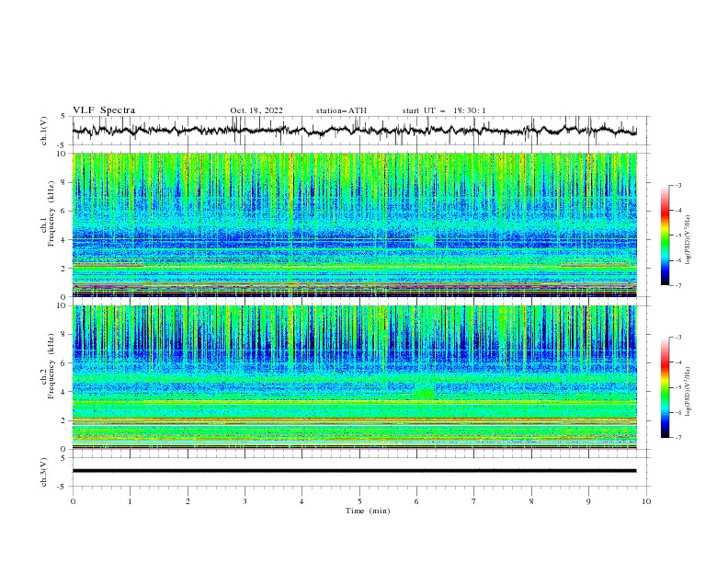Click upper color bar tick "-3"
Image resolution: width=728 pixels, height=563 pixels.
click(x=678, y=185)
